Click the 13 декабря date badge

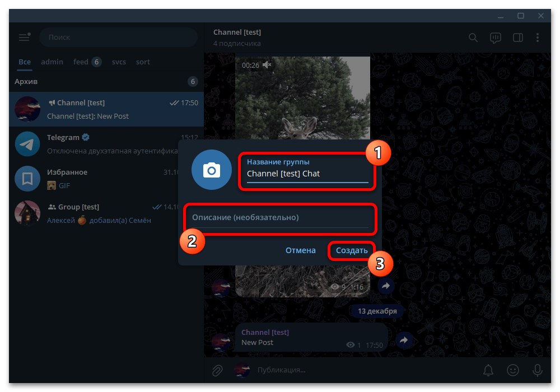pyautogui.click(x=377, y=311)
